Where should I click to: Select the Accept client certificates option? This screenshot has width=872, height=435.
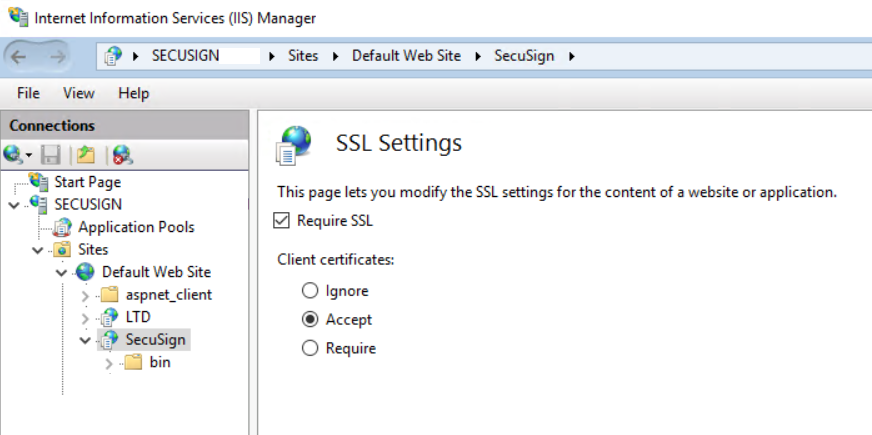pos(310,319)
